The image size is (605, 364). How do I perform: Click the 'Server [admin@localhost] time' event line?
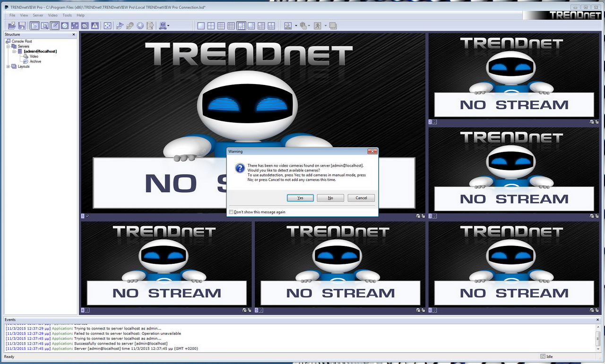click(102, 348)
